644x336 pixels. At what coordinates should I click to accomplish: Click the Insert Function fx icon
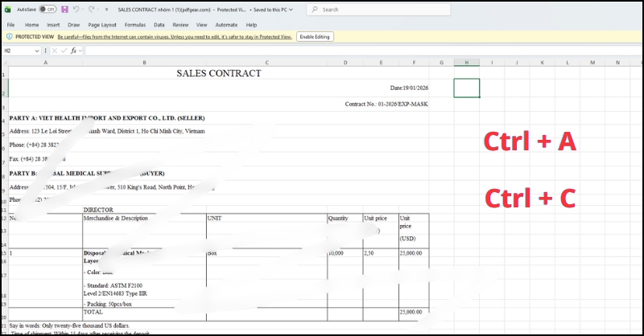point(73,51)
